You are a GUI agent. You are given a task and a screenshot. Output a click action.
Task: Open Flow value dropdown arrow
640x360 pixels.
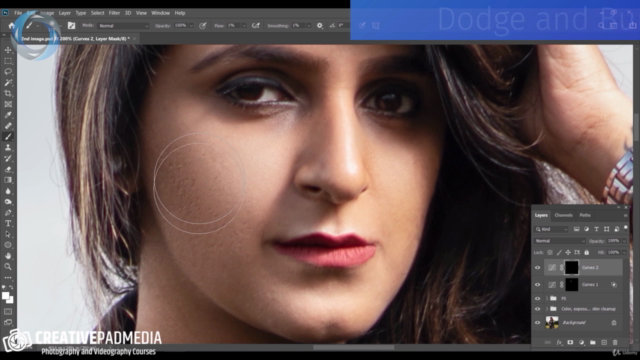click(244, 26)
